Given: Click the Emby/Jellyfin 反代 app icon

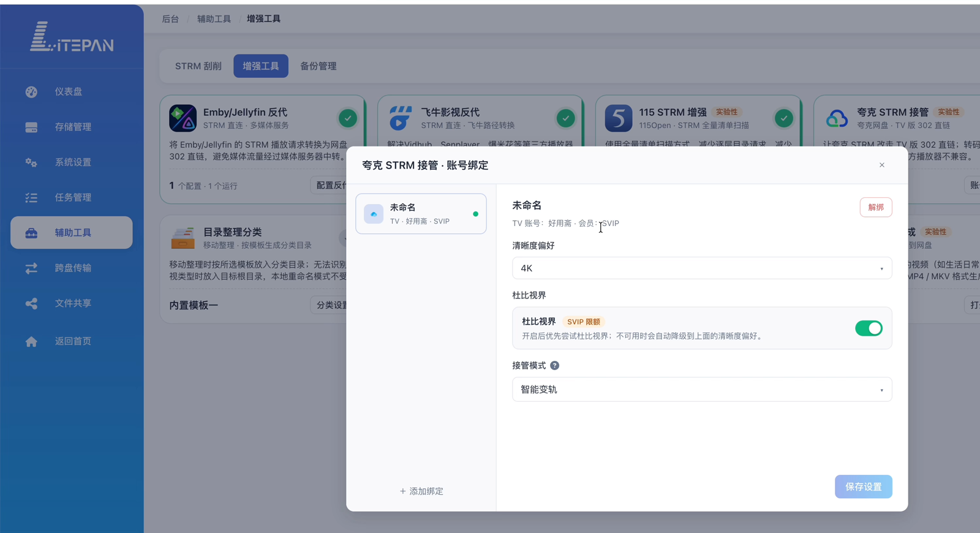Looking at the screenshot, I should click(183, 118).
